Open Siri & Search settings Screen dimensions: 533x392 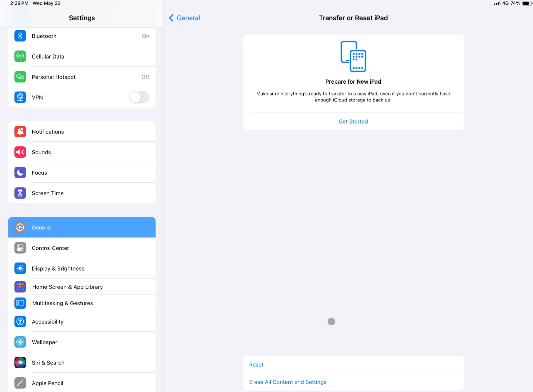pos(82,363)
